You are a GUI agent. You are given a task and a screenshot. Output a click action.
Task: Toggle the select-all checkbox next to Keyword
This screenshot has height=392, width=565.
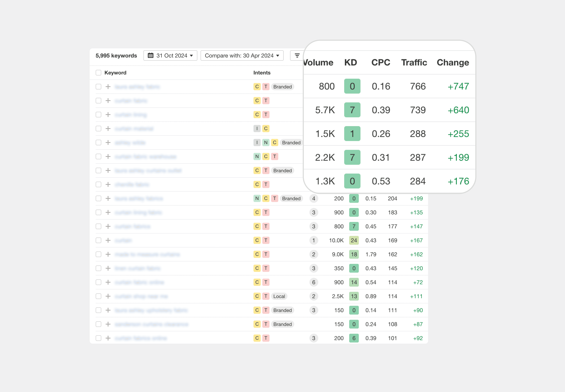click(98, 73)
